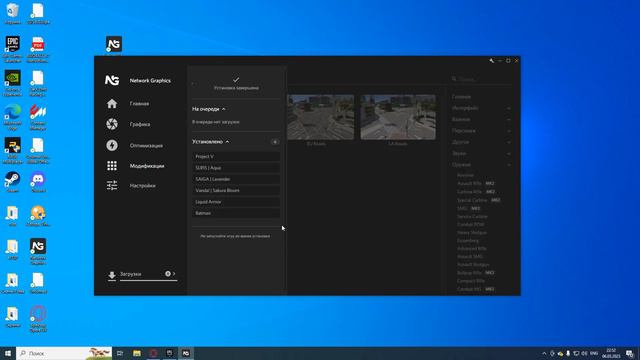Go to the Настройки page
This screenshot has width=640, height=360.
pos(142,186)
